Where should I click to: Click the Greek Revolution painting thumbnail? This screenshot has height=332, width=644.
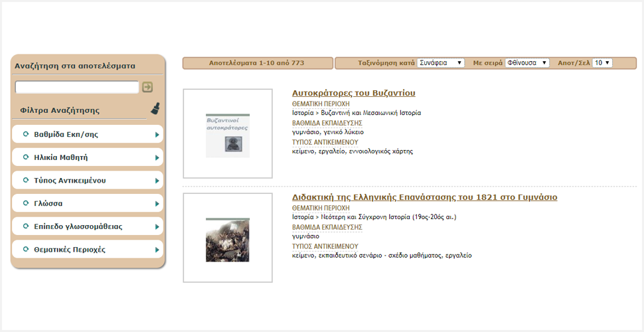pyautogui.click(x=228, y=239)
